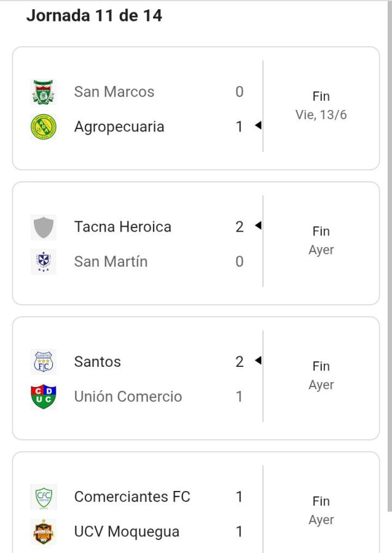Open match details dated Vie, 13/6

point(321,115)
